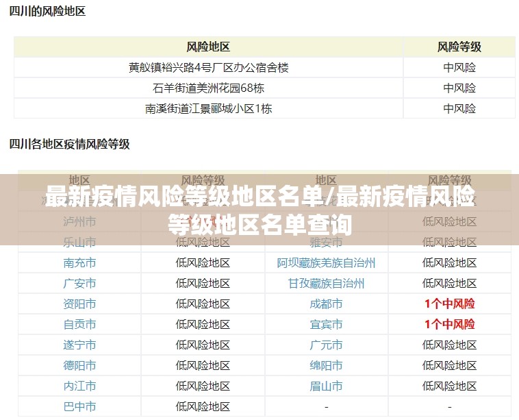The height and width of the screenshot is (420, 519).
Task: Open the 广元市 region link
Action: (326, 345)
